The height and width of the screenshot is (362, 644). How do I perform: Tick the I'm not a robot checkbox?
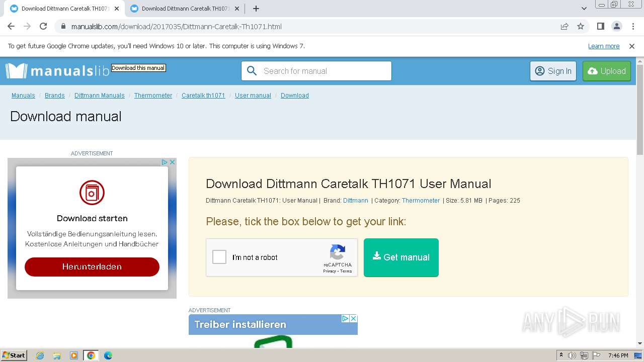219,257
